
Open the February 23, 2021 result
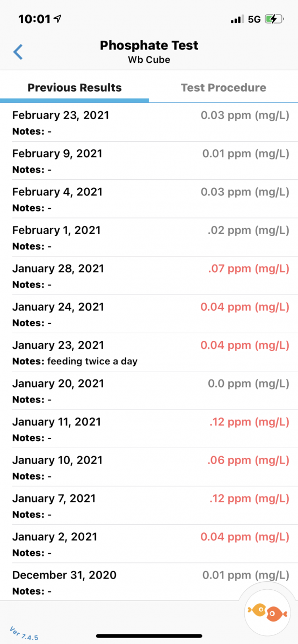149,122
